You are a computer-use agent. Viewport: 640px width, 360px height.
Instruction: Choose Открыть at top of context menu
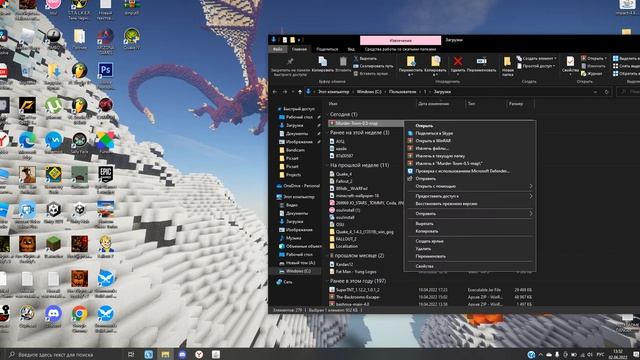pos(469,126)
